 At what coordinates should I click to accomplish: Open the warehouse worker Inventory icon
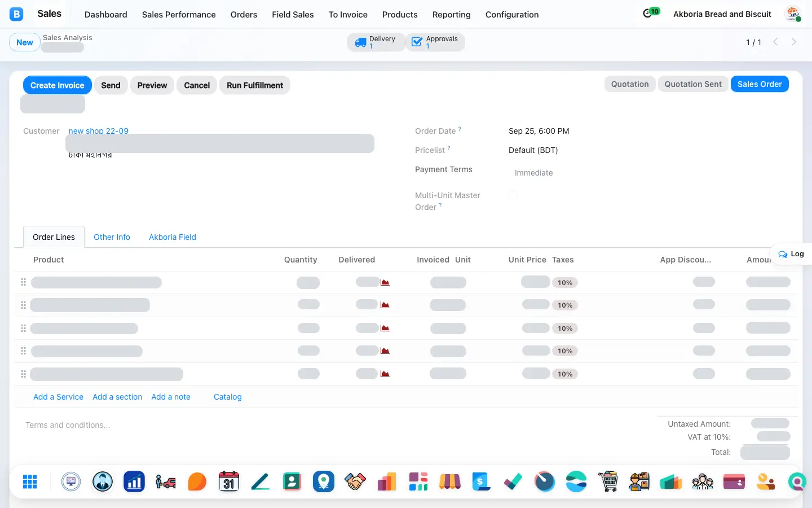click(x=639, y=481)
